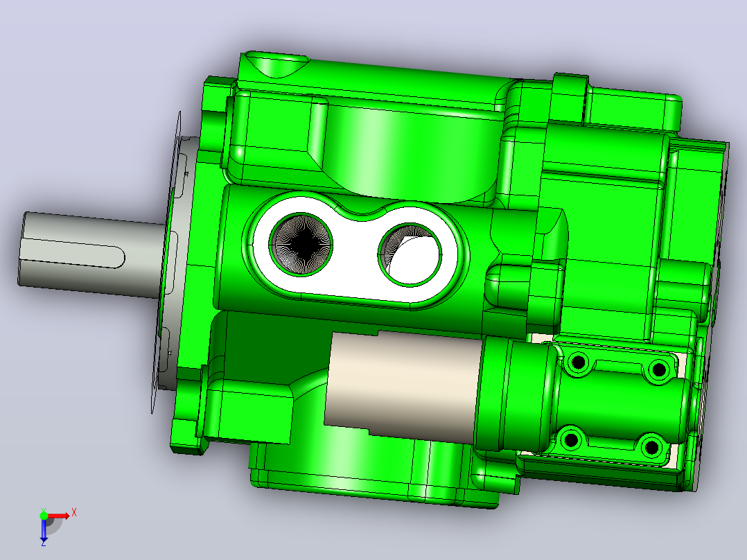Click the blue Z axis arrow on triad

click(x=44, y=532)
